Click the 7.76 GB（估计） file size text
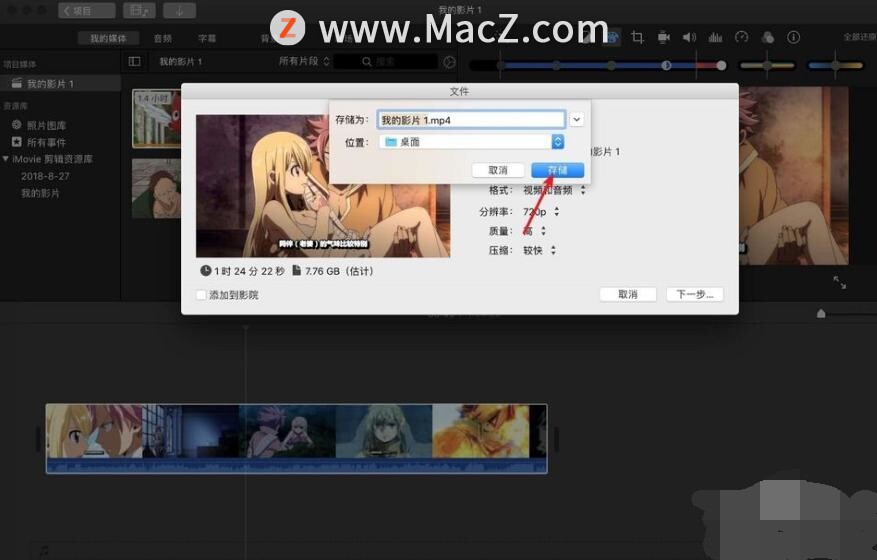Image resolution: width=877 pixels, height=560 pixels. click(x=339, y=271)
